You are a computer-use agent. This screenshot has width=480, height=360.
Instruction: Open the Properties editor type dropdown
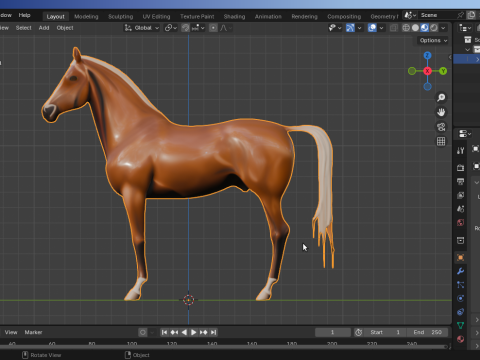tap(465, 134)
